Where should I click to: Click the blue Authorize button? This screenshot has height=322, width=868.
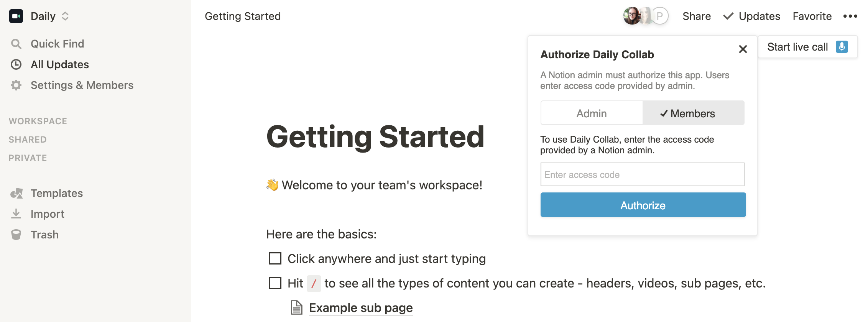[643, 205]
